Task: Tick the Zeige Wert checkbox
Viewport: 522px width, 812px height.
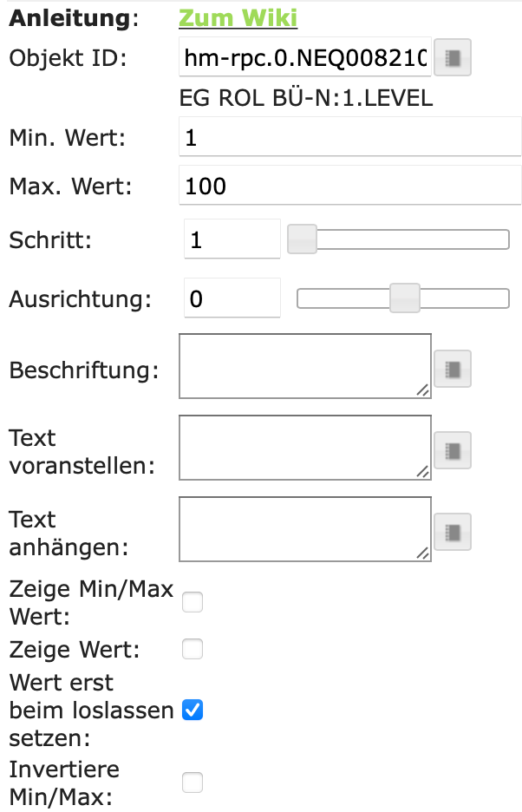Action: (x=192, y=648)
